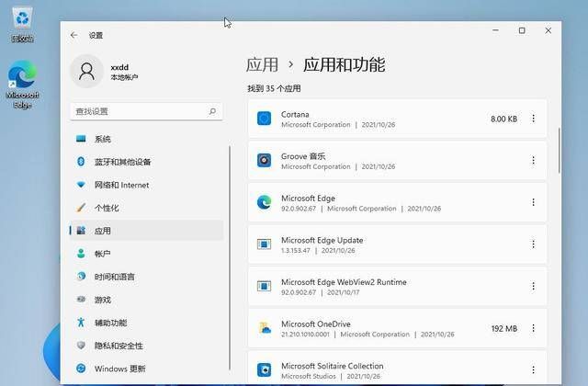Screen dimensions: 588x386
Task: Focus the 查找设置 search field
Action: 146,111
